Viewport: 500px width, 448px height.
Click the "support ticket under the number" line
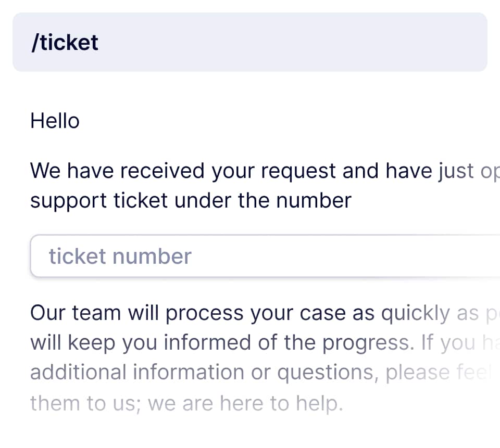191,200
